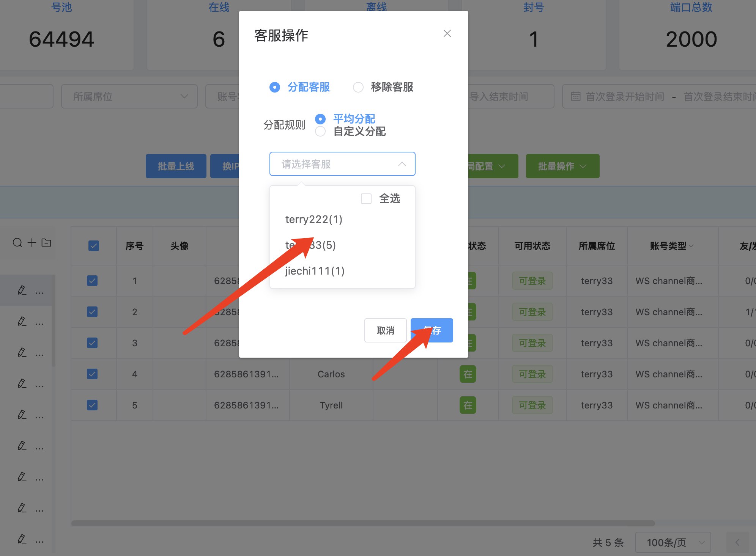The image size is (756, 556).
Task: Open the 100条/页 page size dropdown
Action: [x=673, y=542]
